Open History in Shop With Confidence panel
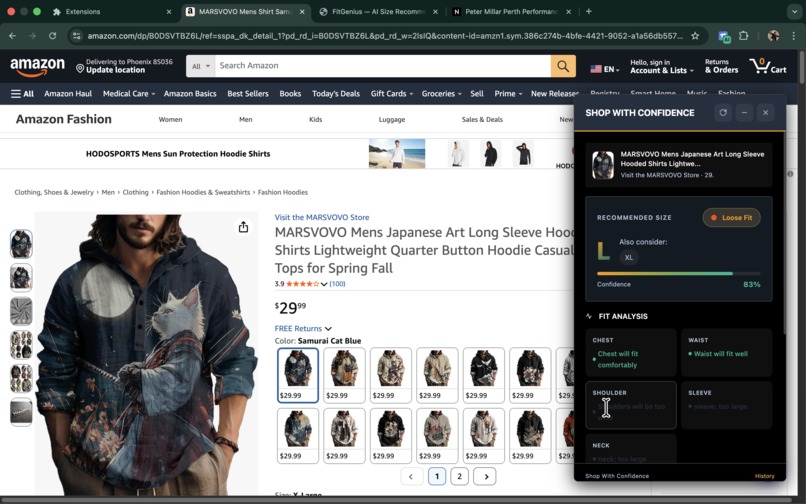This screenshot has height=504, width=806. point(764,476)
